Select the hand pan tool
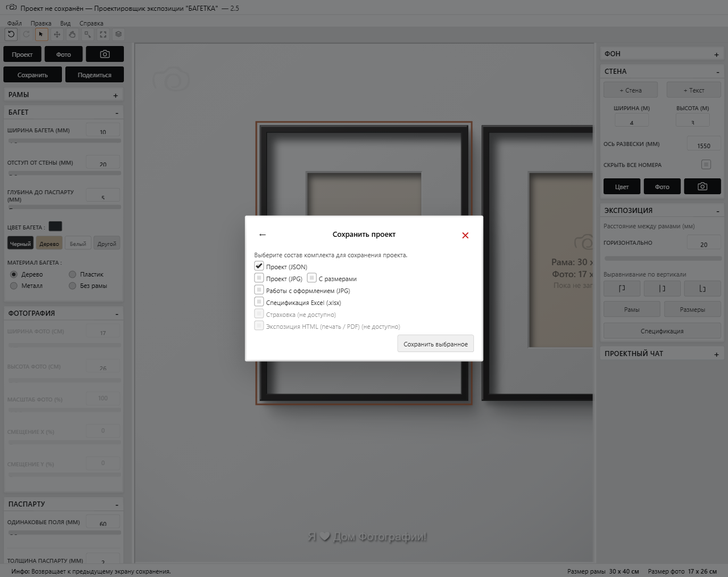The height and width of the screenshot is (577, 728). tap(72, 34)
